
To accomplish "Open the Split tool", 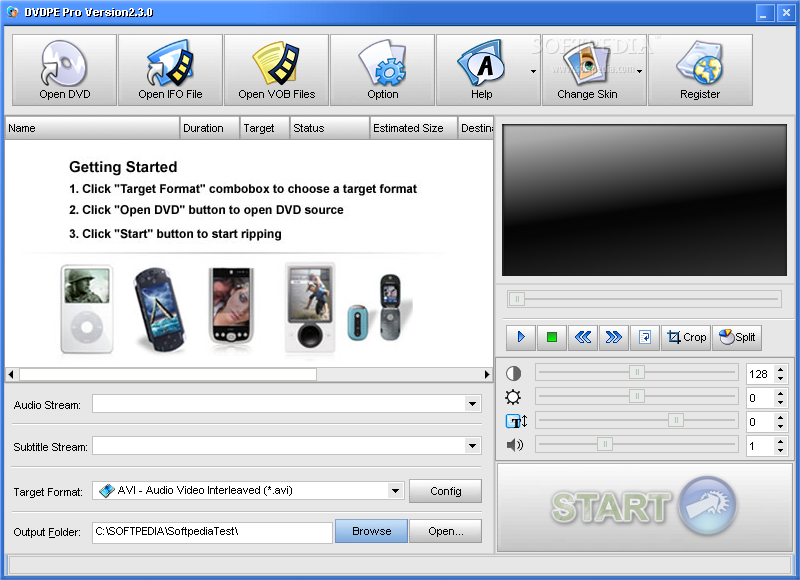I will point(737,337).
